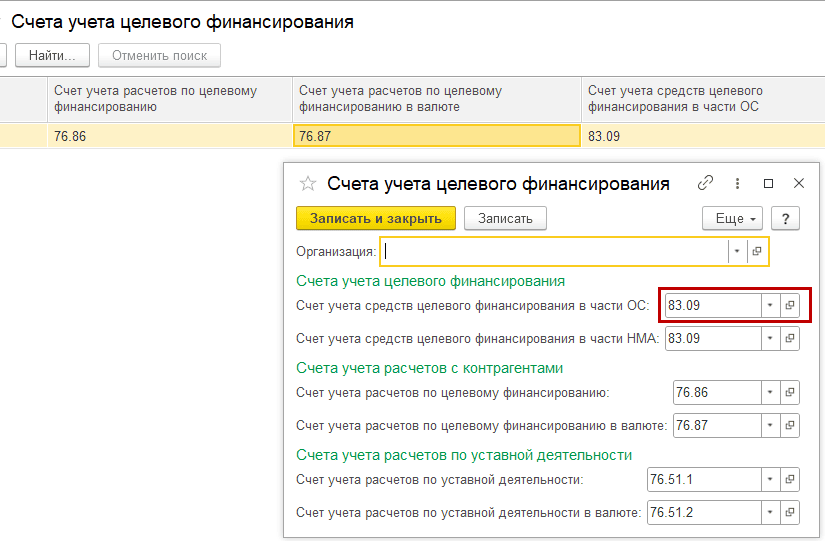Screen dimensions: 825x541
Task: Select the 83.09 cell in the list table
Action: click(703, 136)
